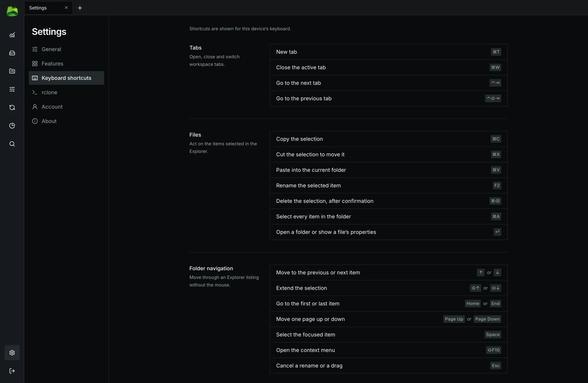Click the ⌘A key badge

[496, 217]
